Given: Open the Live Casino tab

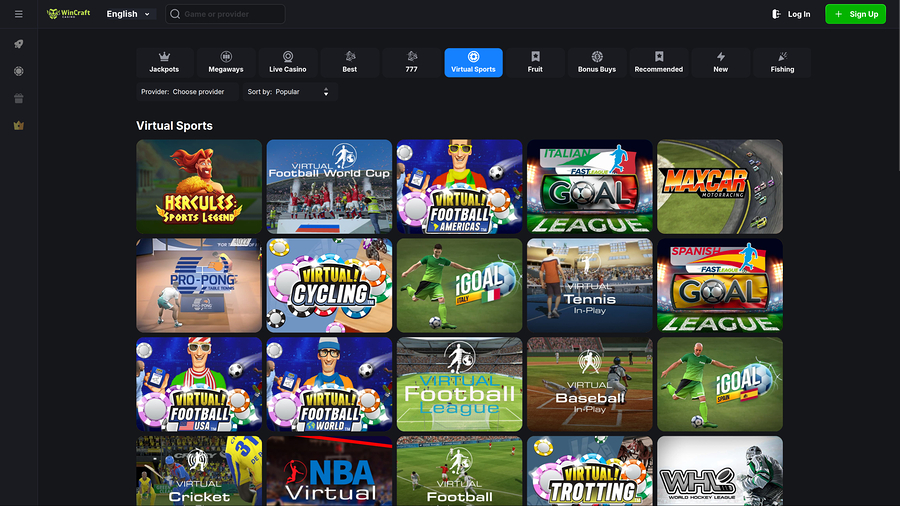Looking at the screenshot, I should pyautogui.click(x=288, y=63).
